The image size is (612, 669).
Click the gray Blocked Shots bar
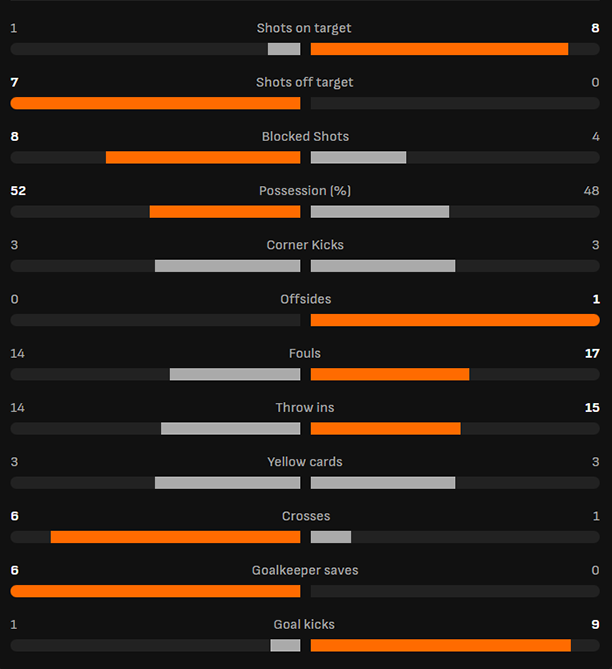click(358, 157)
